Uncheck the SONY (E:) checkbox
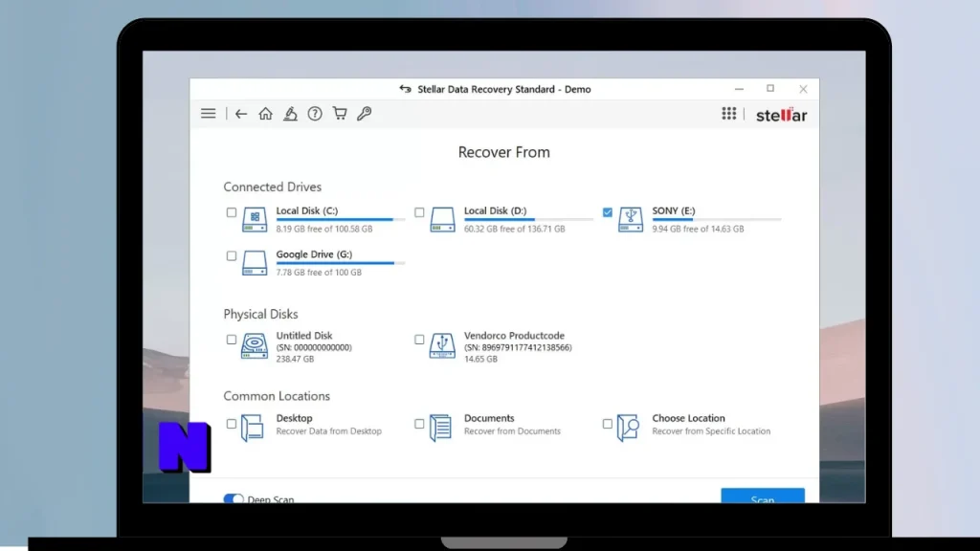 (x=608, y=212)
